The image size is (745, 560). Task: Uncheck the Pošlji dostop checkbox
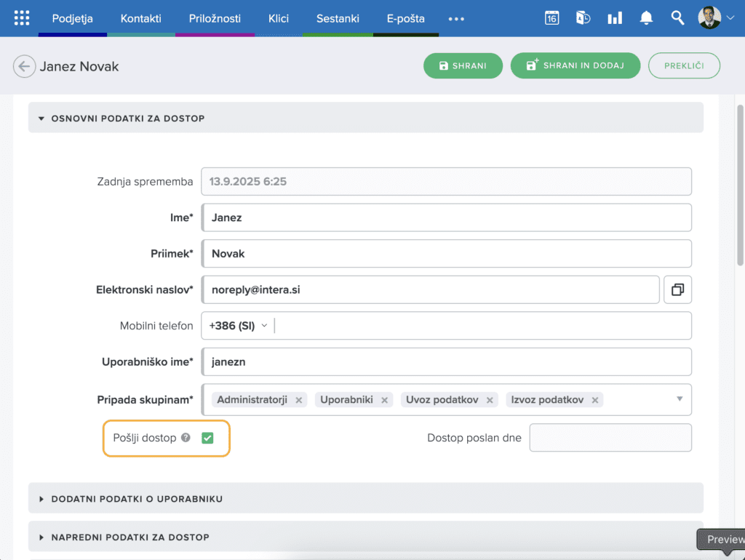click(207, 438)
